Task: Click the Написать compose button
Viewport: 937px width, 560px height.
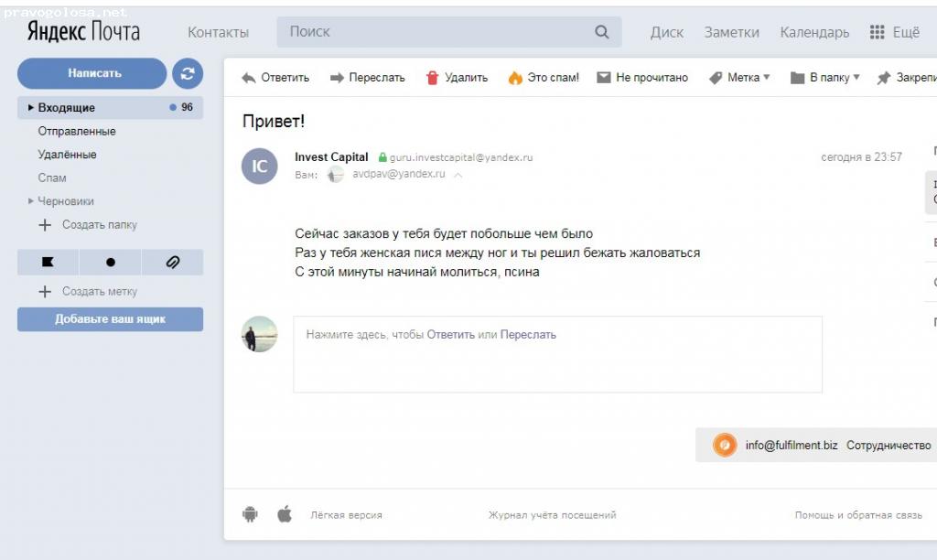Action: (x=92, y=73)
